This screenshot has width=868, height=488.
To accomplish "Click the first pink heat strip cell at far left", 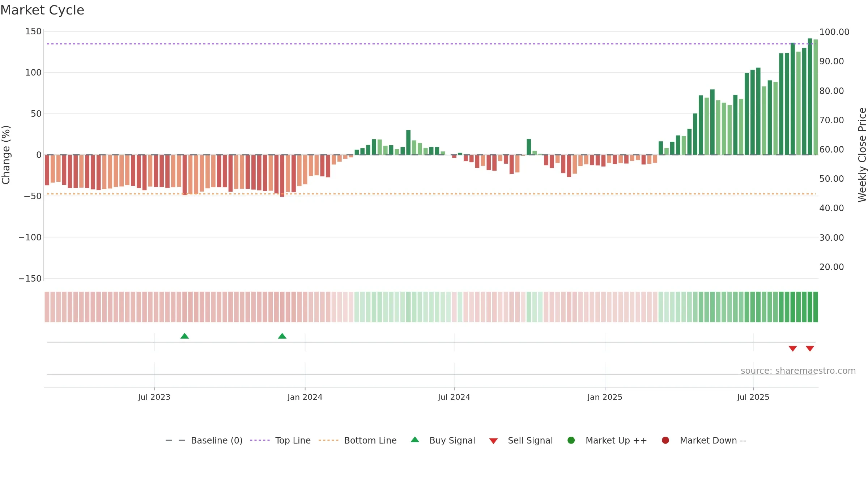I will point(47,307).
